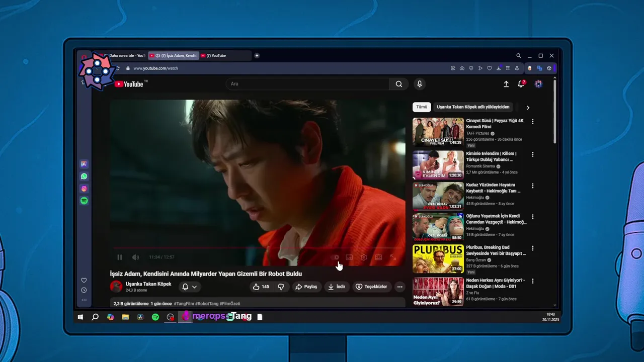Toggle the autoplay switch in the player
Image resolution: width=644 pixels, height=362 pixels.
coord(336,257)
